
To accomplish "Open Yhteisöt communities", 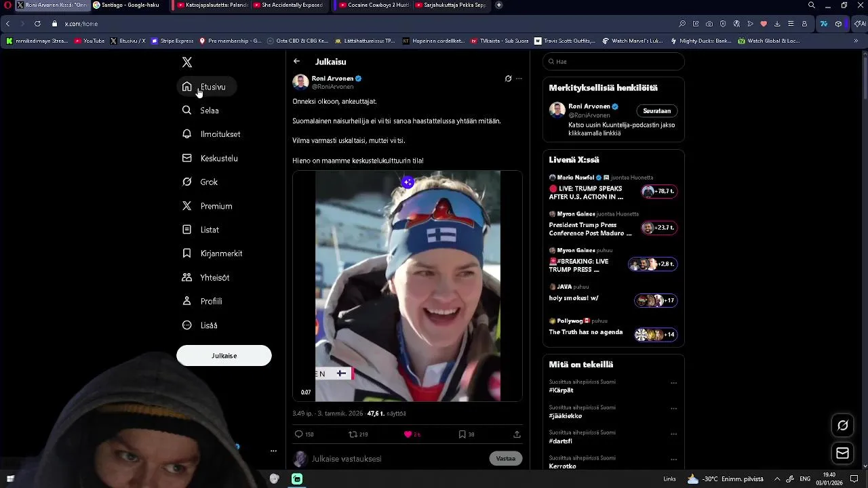I will coord(206,277).
